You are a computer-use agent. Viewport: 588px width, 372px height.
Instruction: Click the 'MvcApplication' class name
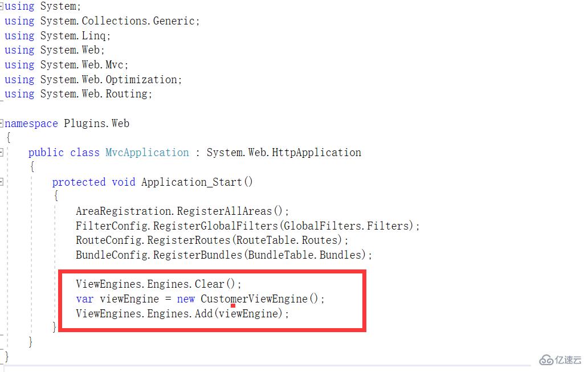click(x=147, y=153)
